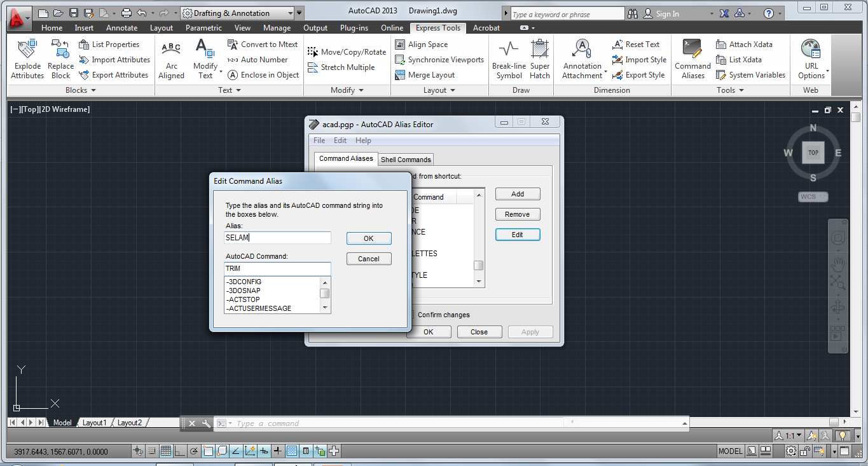
Task: Select the Replace Block tool
Action: tap(60, 59)
